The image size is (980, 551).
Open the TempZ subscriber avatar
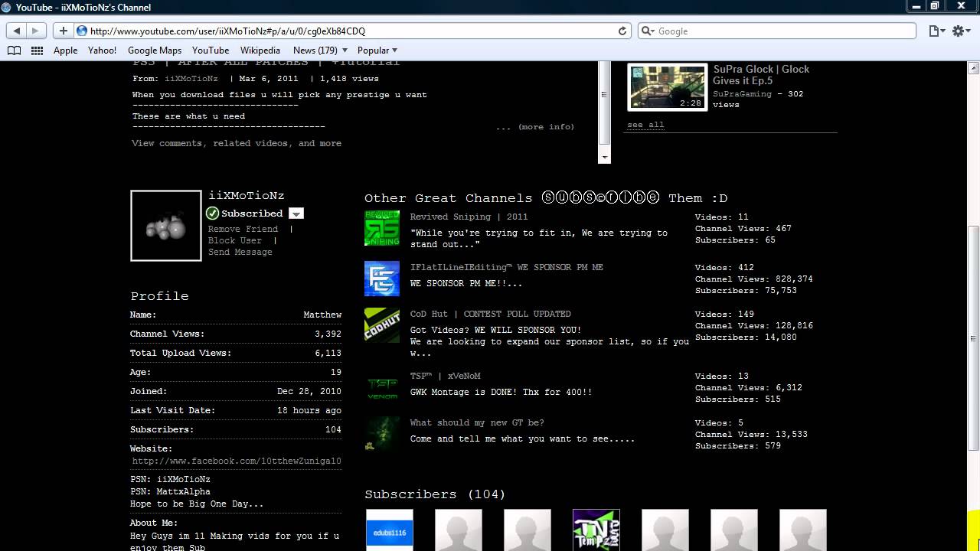(596, 530)
